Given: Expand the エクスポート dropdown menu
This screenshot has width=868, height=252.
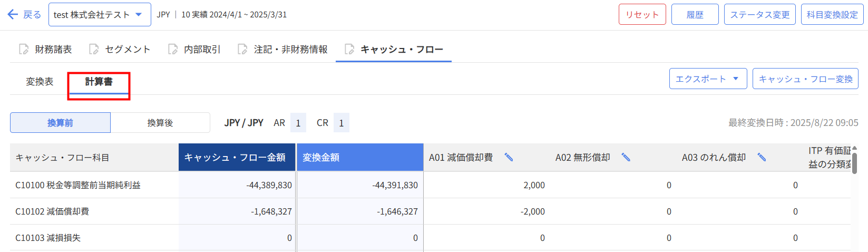Looking at the screenshot, I should [708, 79].
